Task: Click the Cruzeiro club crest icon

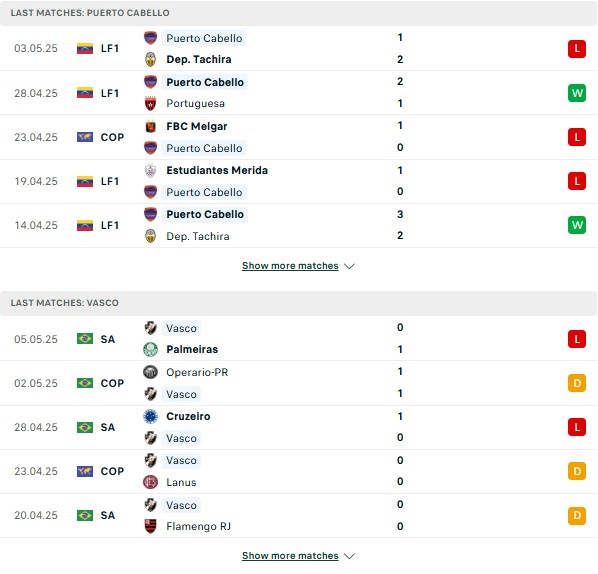Action: (150, 416)
